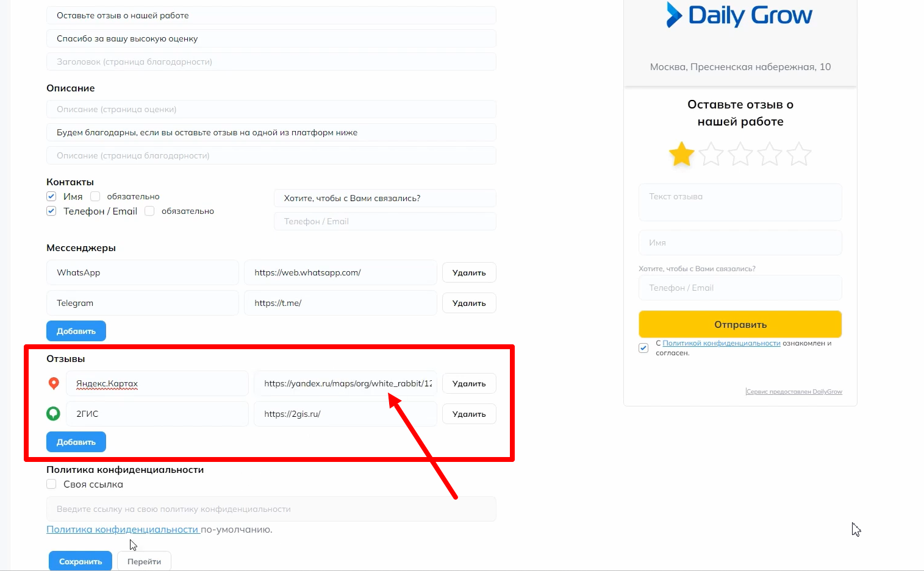This screenshot has width=924, height=571.
Task: Click the 2GIS green icon
Action: click(54, 414)
